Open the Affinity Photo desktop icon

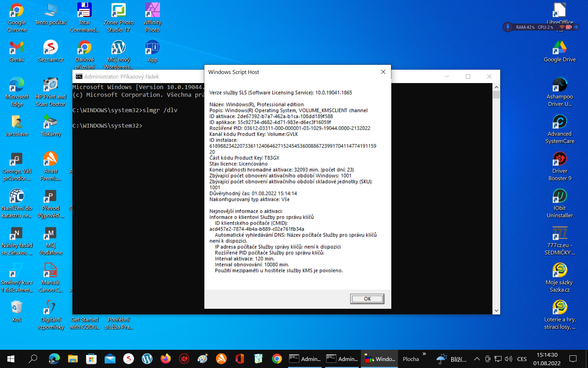[x=153, y=18]
